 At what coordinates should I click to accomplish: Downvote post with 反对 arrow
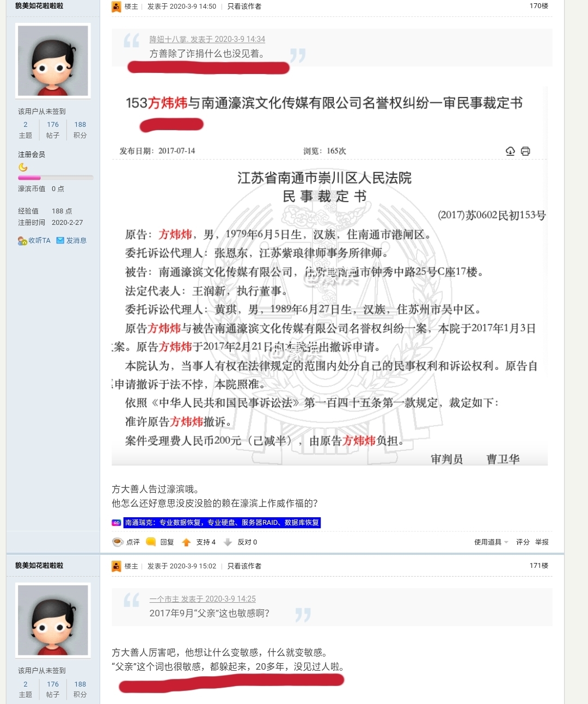[x=228, y=542]
